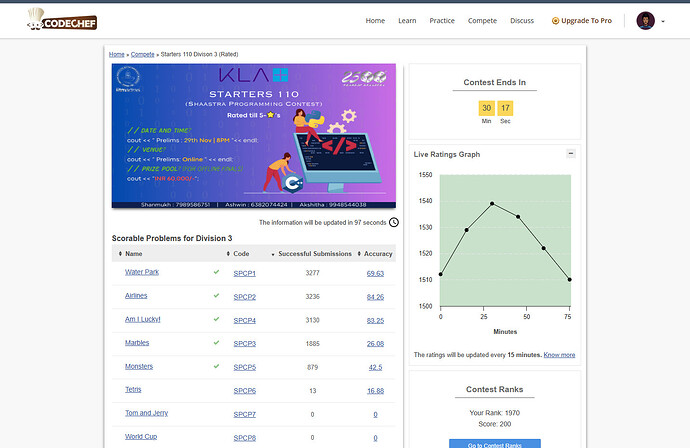Image resolution: width=690 pixels, height=448 pixels.
Task: Click problem code SPCP8
Action: (245, 438)
